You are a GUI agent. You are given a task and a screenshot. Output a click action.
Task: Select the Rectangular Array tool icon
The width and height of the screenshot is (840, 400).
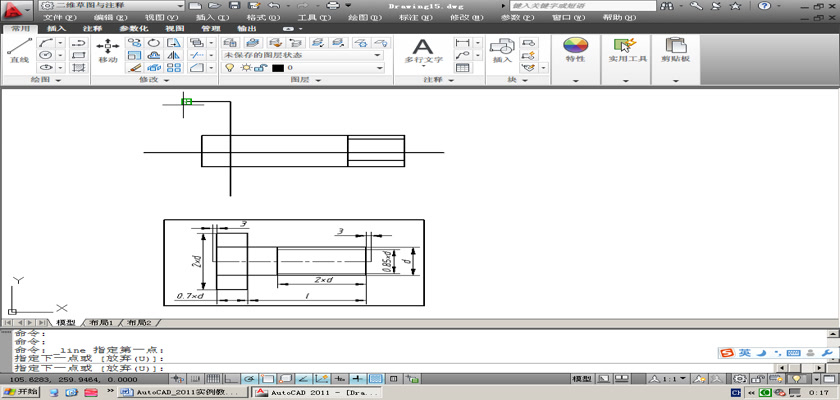[x=174, y=67]
